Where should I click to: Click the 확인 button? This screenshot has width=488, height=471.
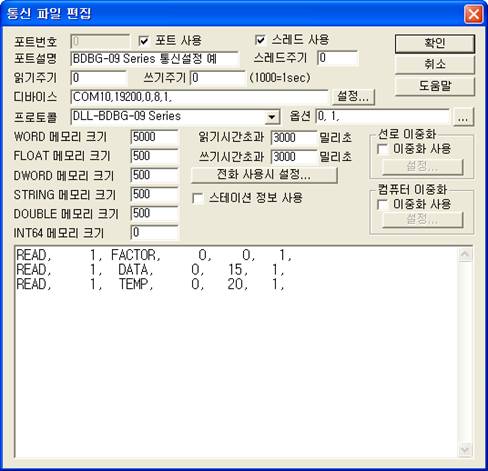pyautogui.click(x=435, y=43)
